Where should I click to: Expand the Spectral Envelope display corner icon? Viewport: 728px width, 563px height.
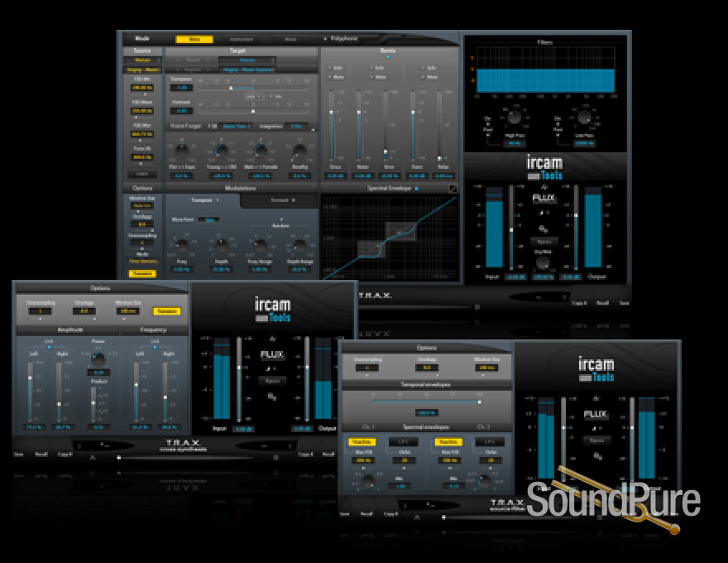click(453, 189)
